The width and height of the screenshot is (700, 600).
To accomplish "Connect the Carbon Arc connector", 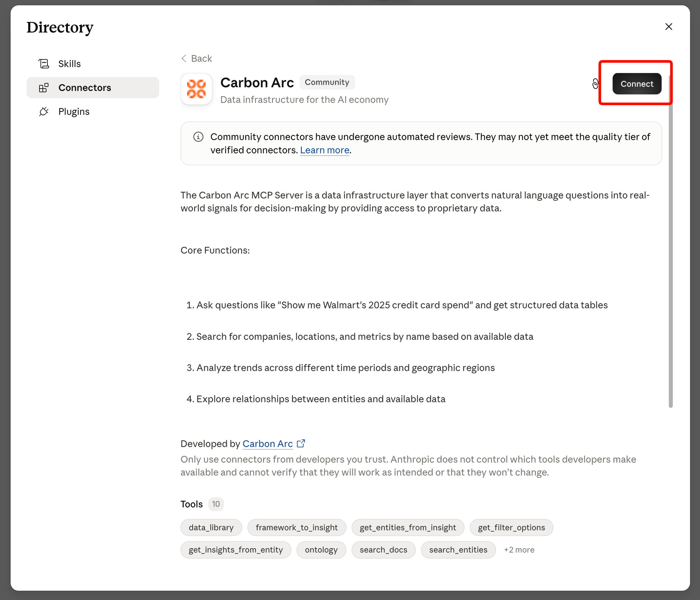I will pos(637,84).
